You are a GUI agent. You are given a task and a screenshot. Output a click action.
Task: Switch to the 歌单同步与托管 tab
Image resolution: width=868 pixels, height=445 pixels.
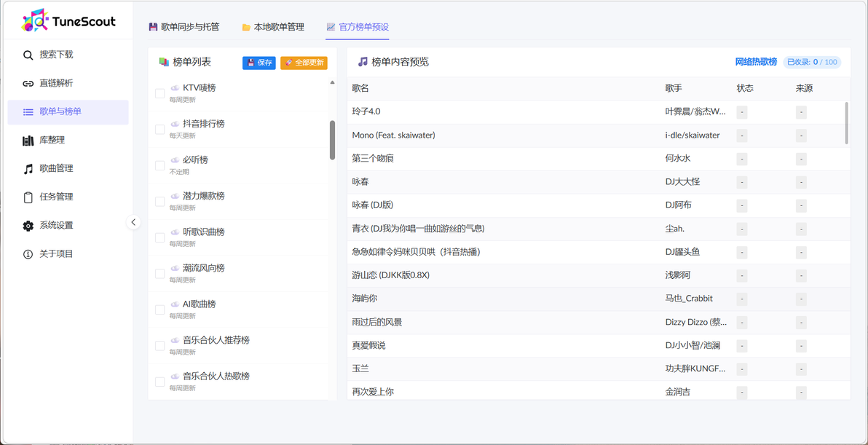184,26
